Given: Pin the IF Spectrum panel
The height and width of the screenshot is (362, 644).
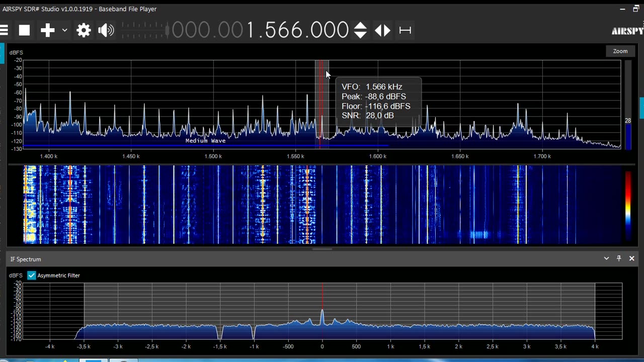Looking at the screenshot, I should coord(619,258).
